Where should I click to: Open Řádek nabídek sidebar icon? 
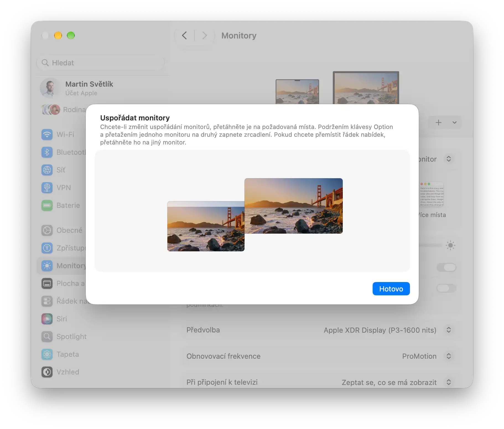[47, 301]
